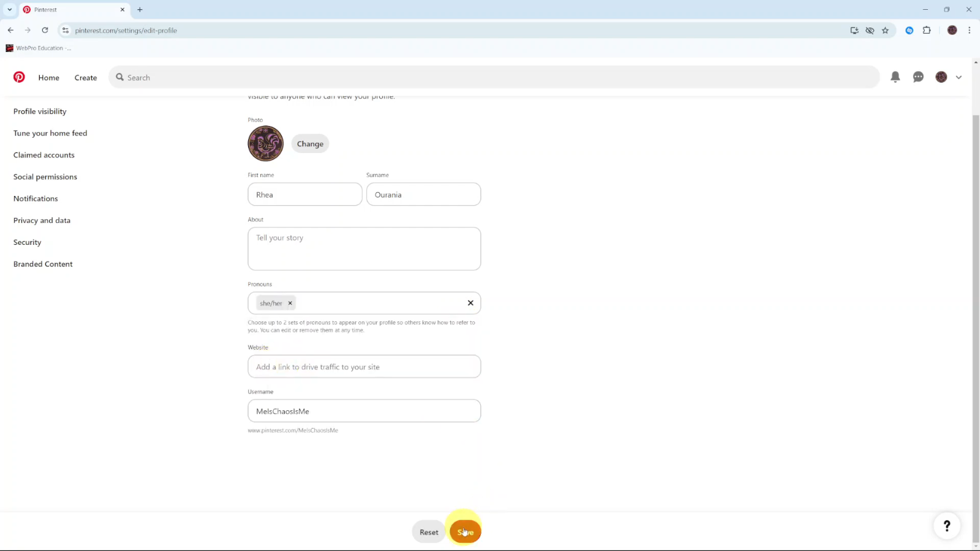Clear all pronouns with the X icon
The height and width of the screenshot is (551, 980).
tap(470, 303)
